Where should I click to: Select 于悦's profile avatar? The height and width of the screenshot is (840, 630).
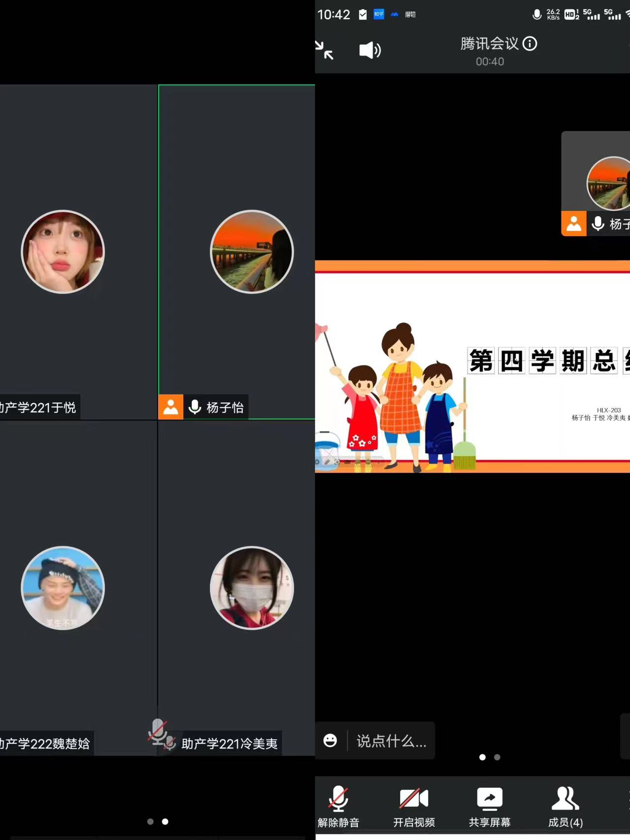63,252
